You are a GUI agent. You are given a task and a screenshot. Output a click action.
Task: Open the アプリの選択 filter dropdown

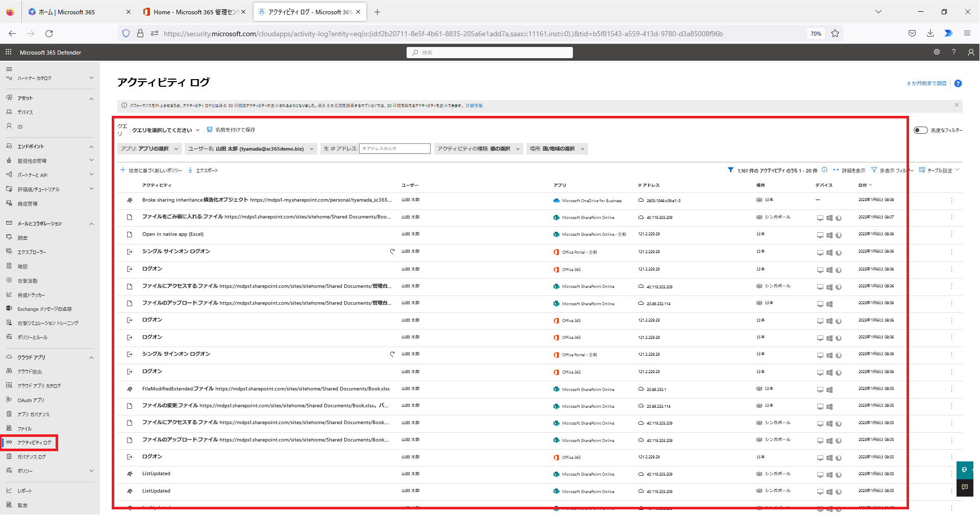(x=149, y=149)
